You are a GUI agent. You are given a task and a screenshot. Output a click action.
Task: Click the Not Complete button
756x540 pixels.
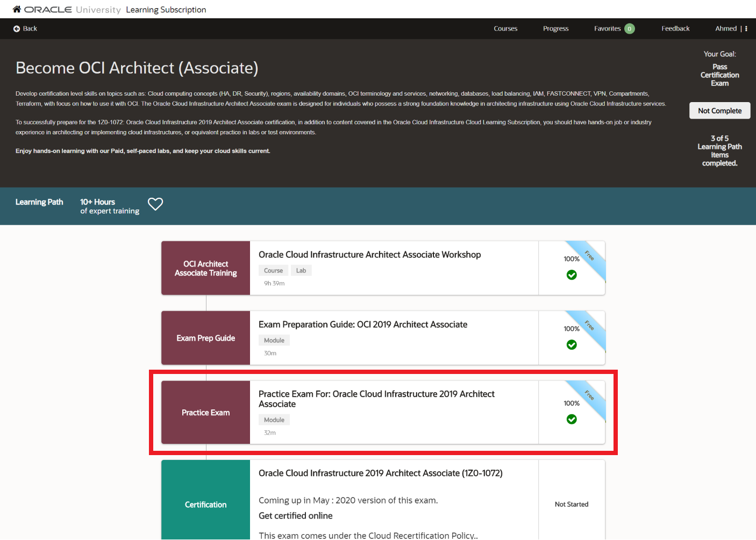pos(719,111)
